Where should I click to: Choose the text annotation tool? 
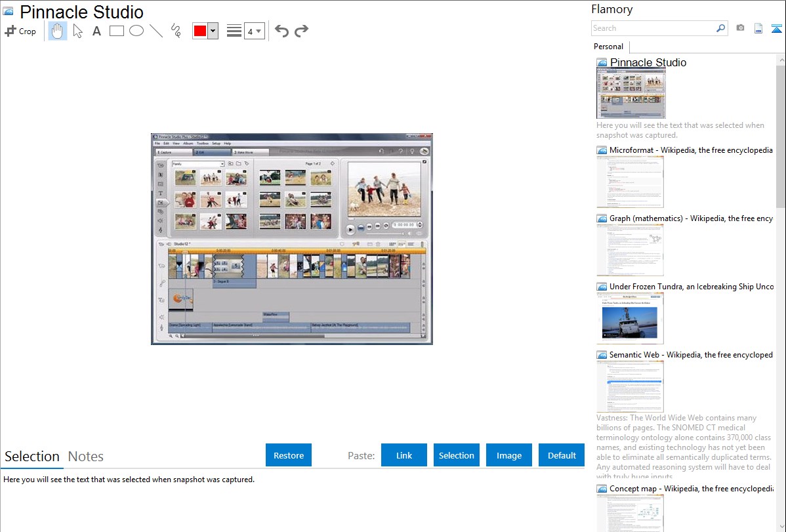96,31
